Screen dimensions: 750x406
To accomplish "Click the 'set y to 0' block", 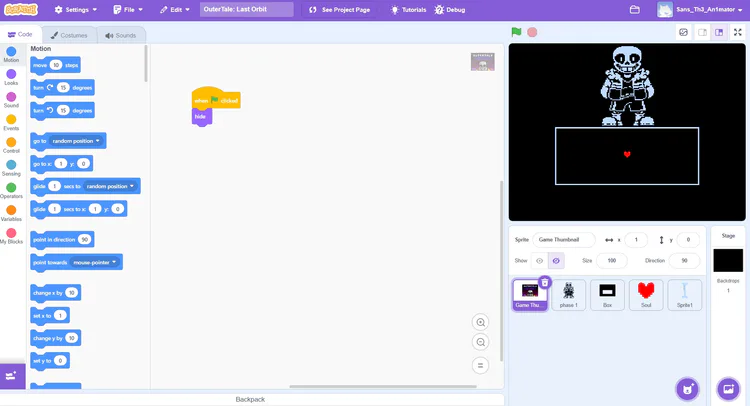I will tap(50, 361).
